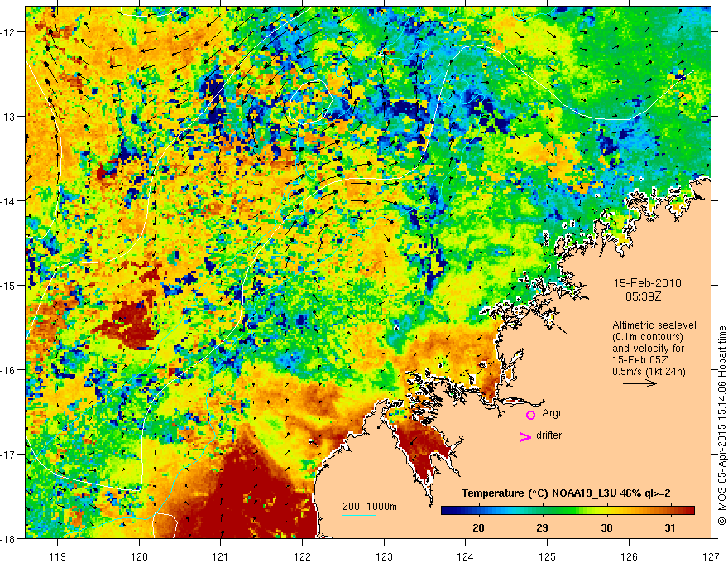The height and width of the screenshot is (563, 728).
Task: Click the latitude axis label -14
Action: [8, 201]
